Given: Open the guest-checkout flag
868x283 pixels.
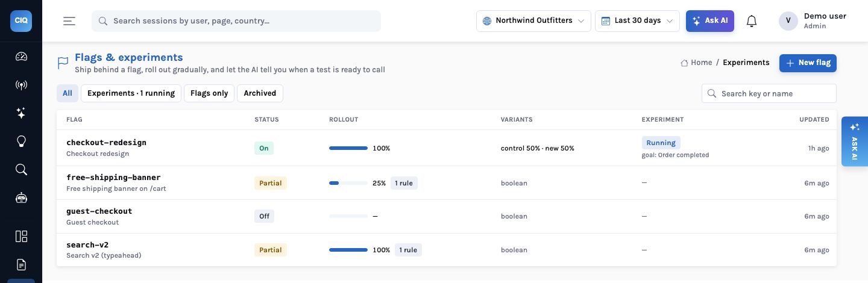Looking at the screenshot, I should 99,211.
